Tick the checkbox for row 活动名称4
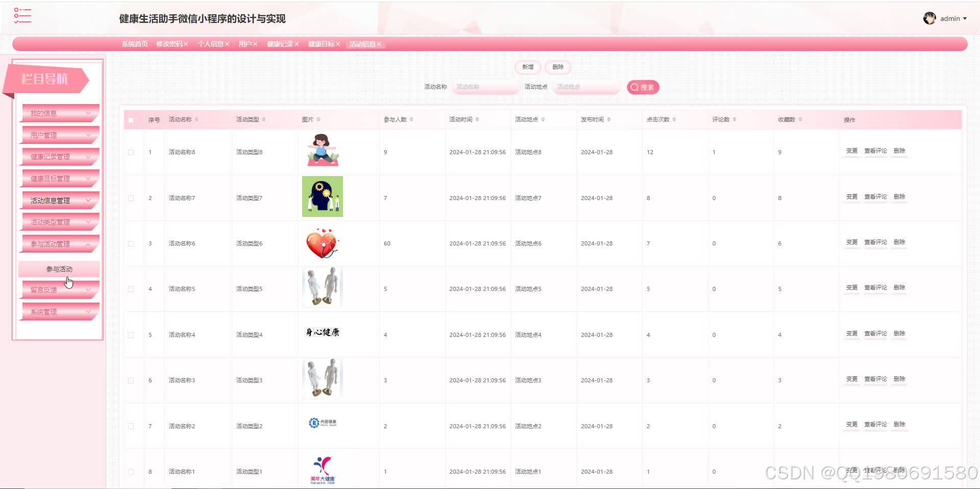Image resolution: width=980 pixels, height=489 pixels. (x=131, y=335)
